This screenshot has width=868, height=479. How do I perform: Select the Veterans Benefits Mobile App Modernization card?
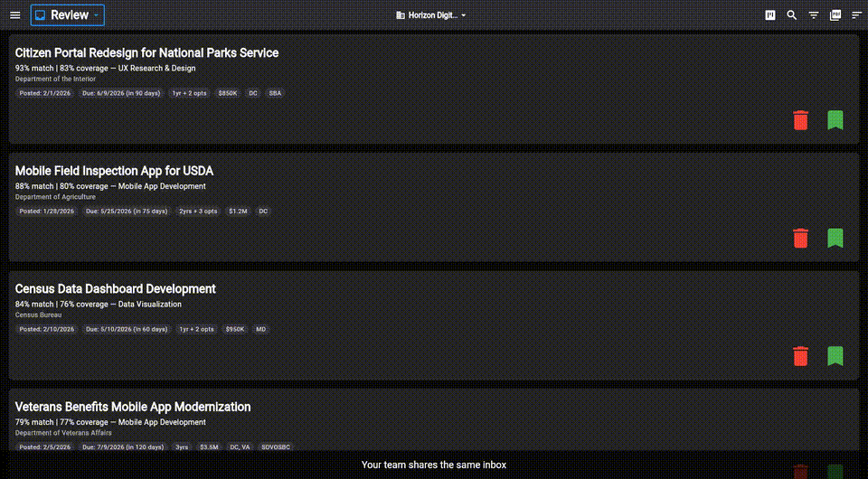133,407
